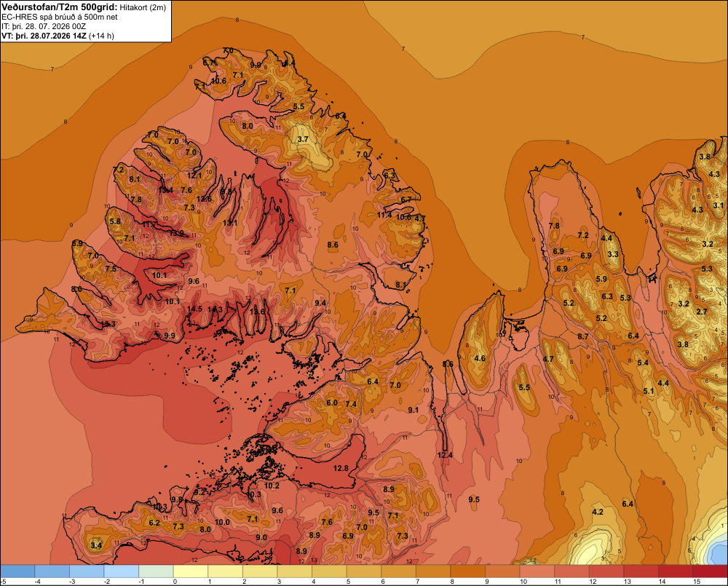Image resolution: width=728 pixels, height=586 pixels.
Task: Select the legend color swatch between 0 and 1
Action: (191, 571)
